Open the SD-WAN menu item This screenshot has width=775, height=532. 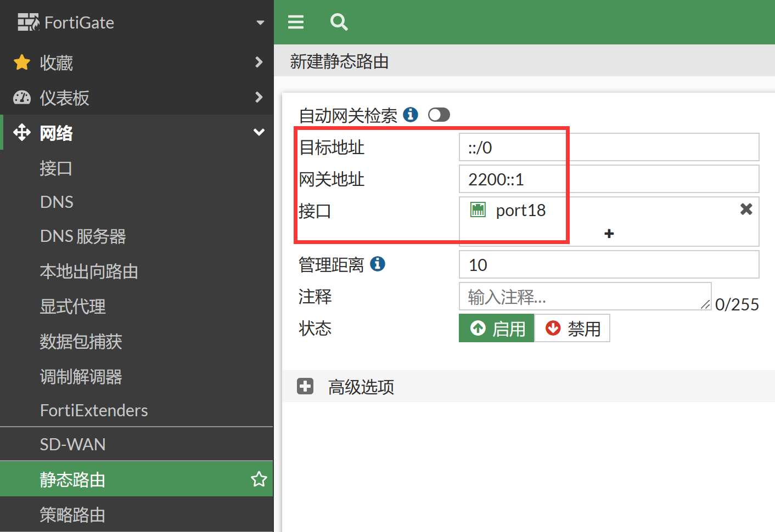point(72,444)
